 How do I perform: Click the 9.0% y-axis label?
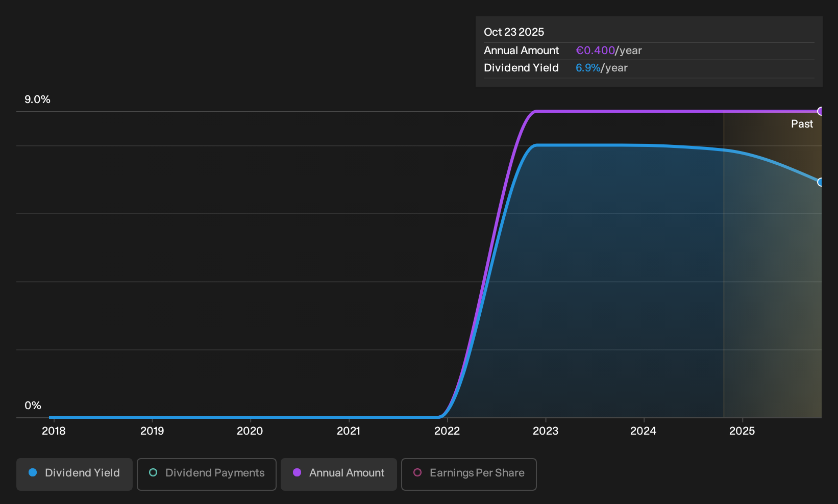[x=37, y=99]
